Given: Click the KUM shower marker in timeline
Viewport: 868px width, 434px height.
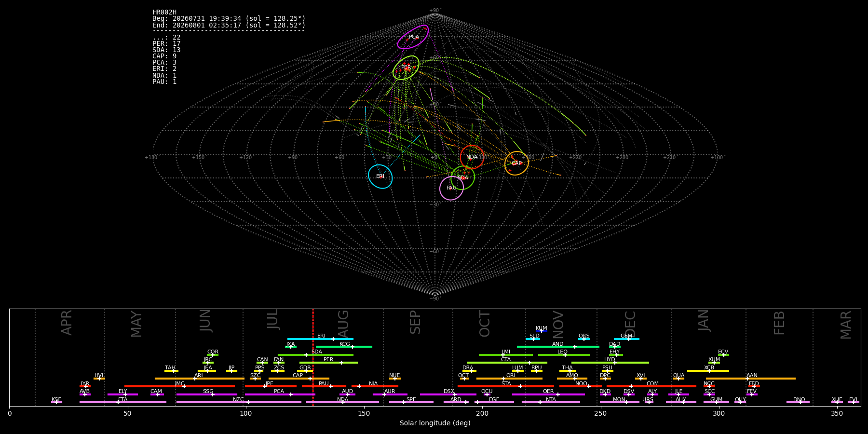Looking at the screenshot, I should [542, 331].
